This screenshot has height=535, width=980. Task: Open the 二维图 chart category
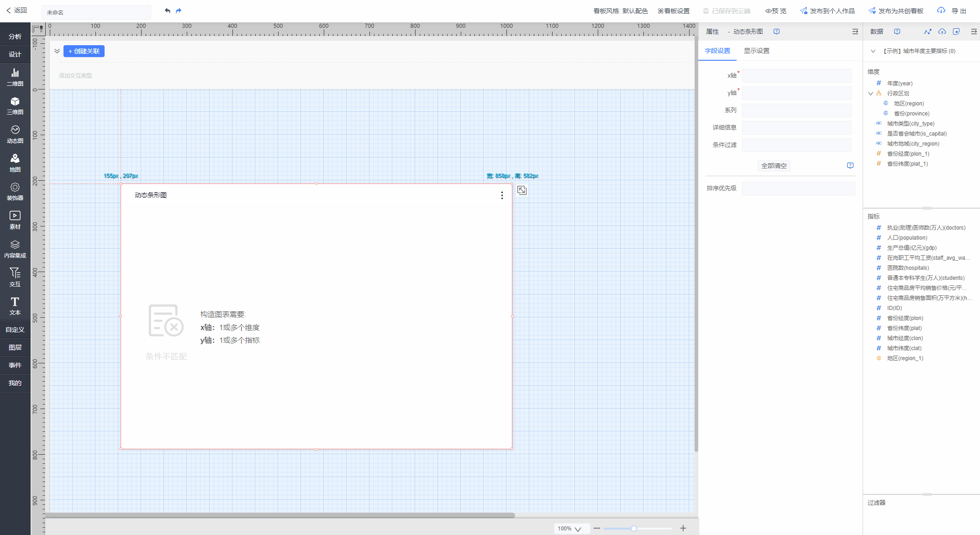(15, 77)
